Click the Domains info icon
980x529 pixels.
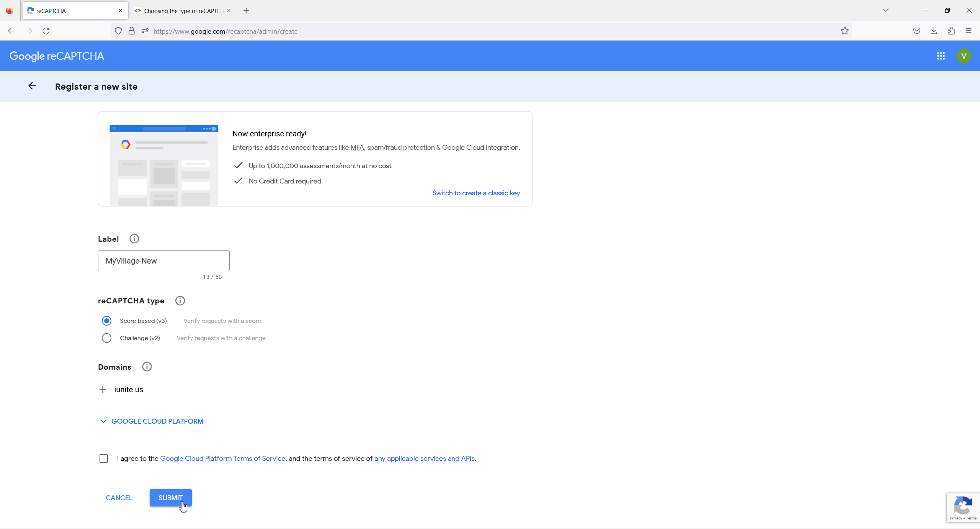pos(147,367)
